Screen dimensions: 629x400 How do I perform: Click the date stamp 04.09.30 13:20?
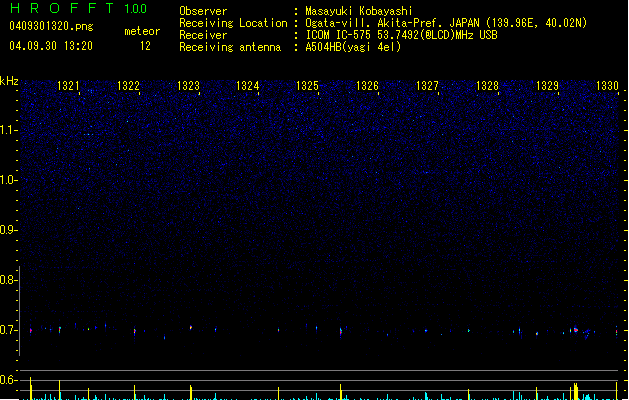pos(51,46)
